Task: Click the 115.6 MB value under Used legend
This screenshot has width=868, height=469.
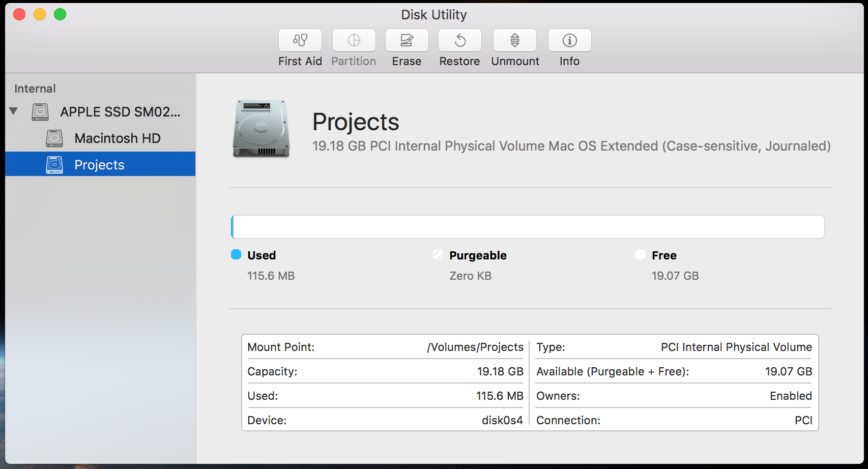Action: [x=271, y=276]
